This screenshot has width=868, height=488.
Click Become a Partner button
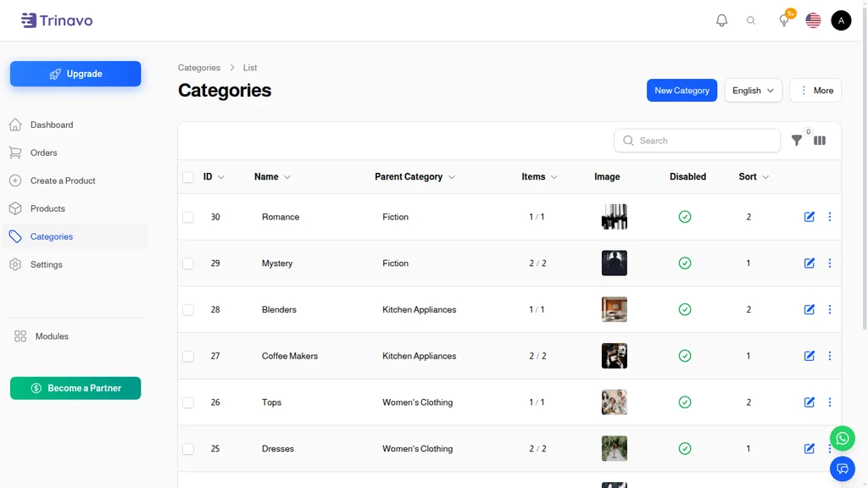[75, 388]
